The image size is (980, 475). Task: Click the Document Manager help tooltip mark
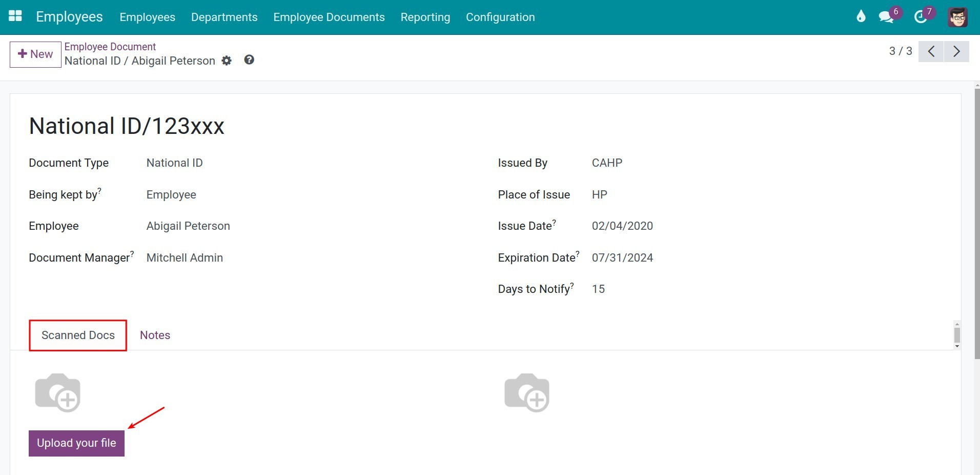click(132, 253)
